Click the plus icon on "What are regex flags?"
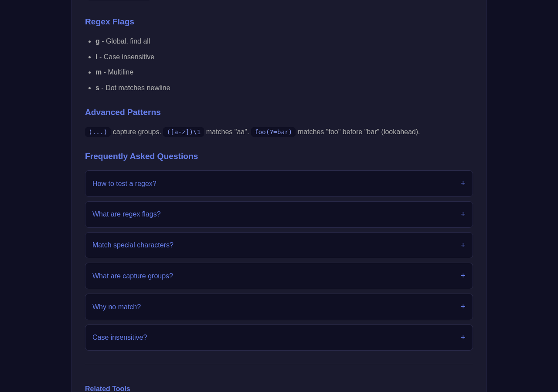The height and width of the screenshot is (392, 558). [x=463, y=214]
